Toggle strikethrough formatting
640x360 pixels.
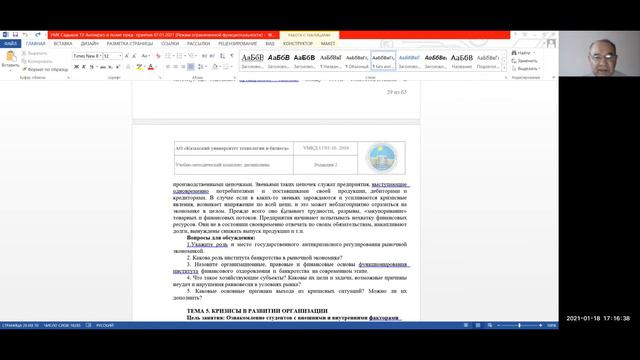102,67
